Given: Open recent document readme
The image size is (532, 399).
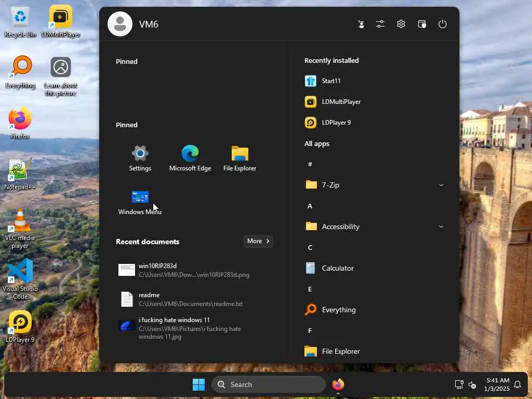Looking at the screenshot, I should (195, 300).
